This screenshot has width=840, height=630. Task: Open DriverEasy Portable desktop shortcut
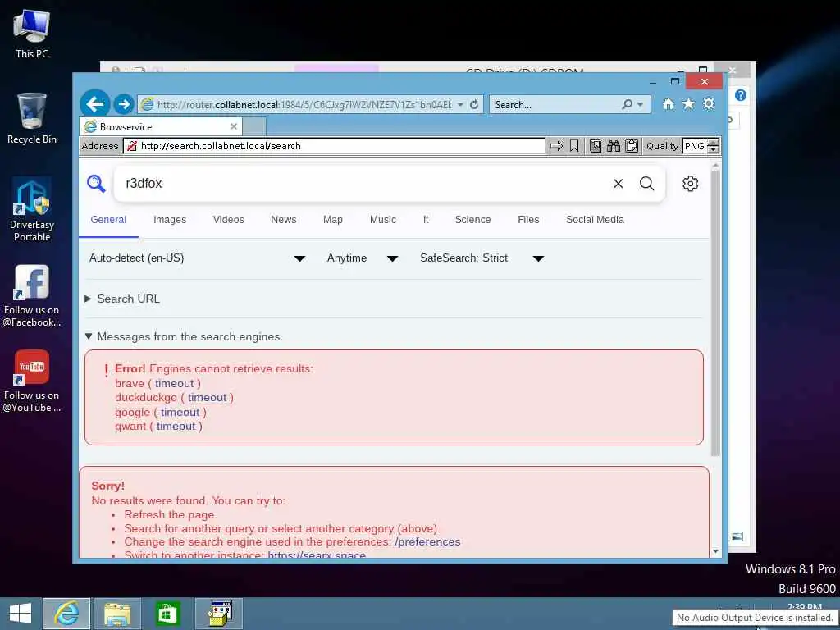pyautogui.click(x=32, y=210)
